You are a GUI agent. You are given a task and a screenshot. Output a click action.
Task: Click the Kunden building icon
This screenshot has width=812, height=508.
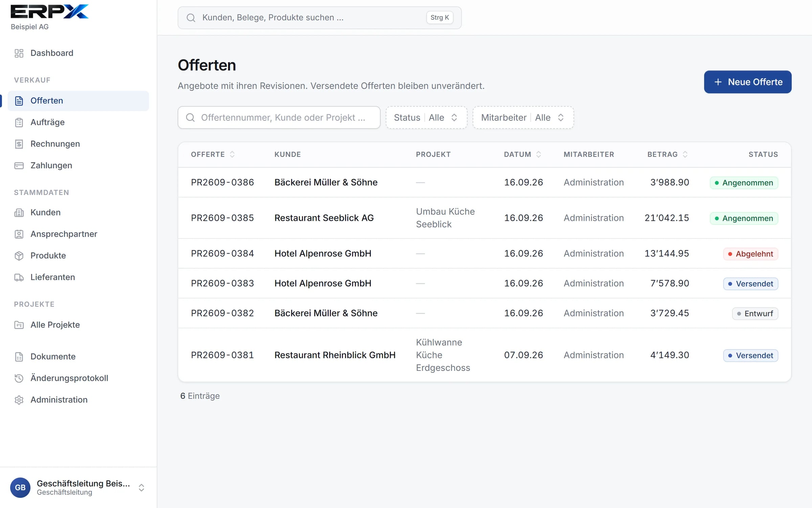click(19, 213)
